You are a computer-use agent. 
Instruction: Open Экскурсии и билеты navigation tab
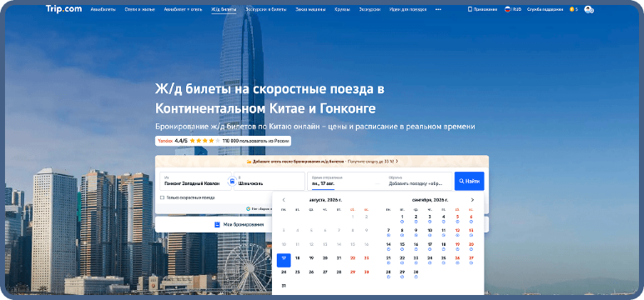pos(266,9)
